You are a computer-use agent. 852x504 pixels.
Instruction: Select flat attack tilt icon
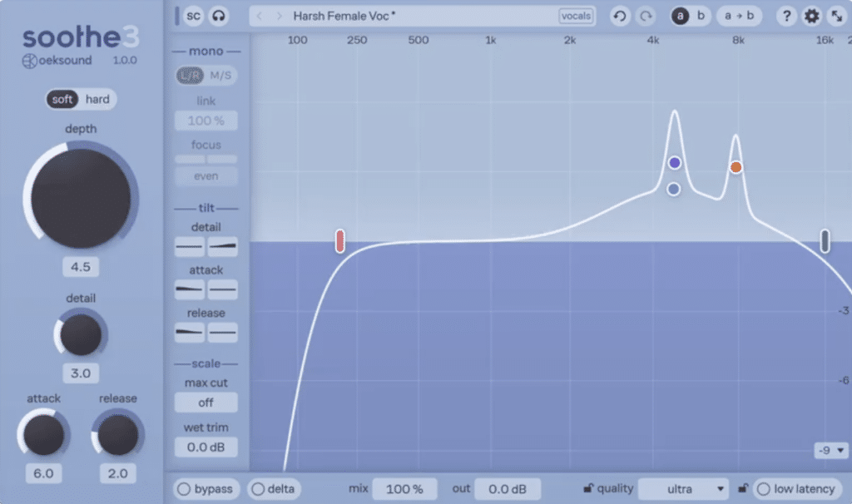(x=222, y=289)
